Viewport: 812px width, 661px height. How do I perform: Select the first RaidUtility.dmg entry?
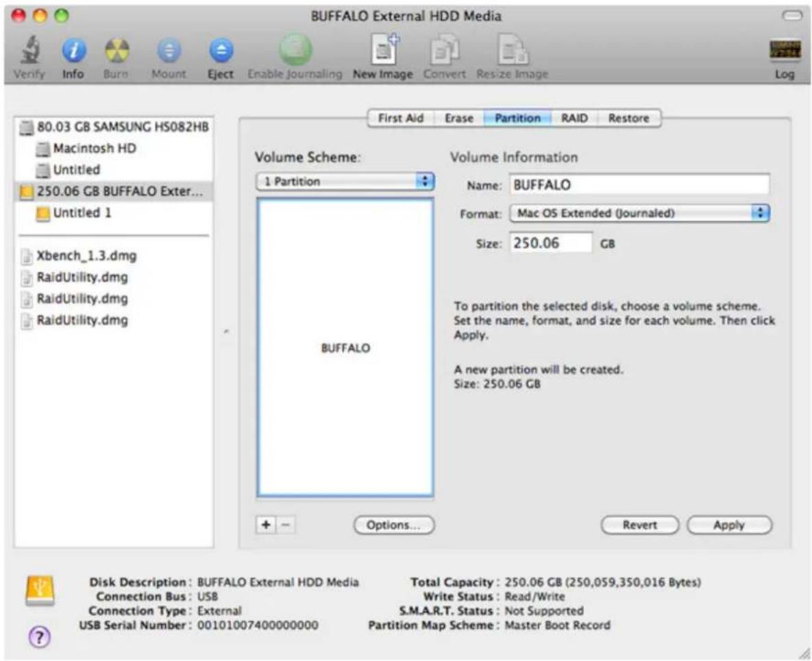(x=114, y=277)
